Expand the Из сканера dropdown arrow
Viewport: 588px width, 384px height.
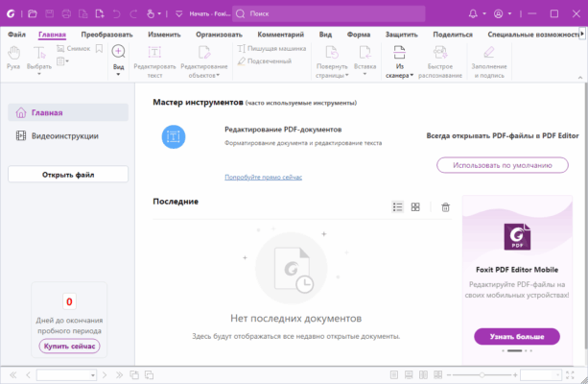click(412, 75)
